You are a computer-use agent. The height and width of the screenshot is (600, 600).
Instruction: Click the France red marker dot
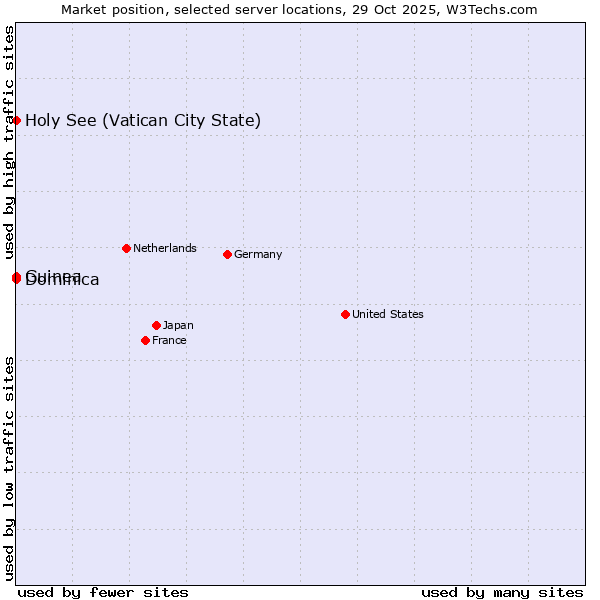click(x=145, y=340)
